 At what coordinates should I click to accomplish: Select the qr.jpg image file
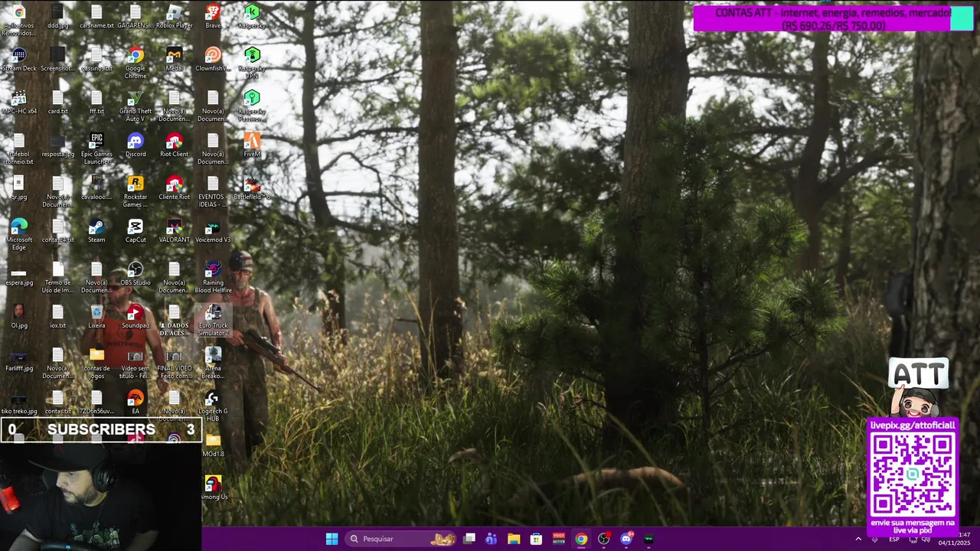tap(19, 188)
